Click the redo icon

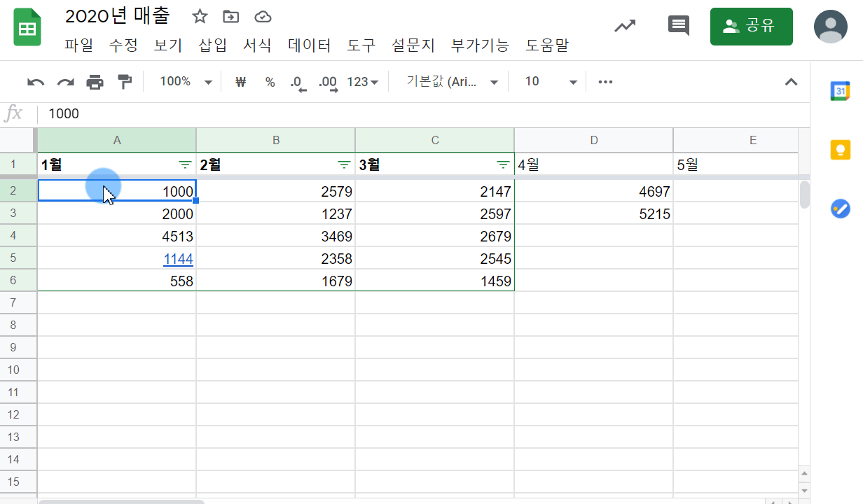pyautogui.click(x=65, y=82)
